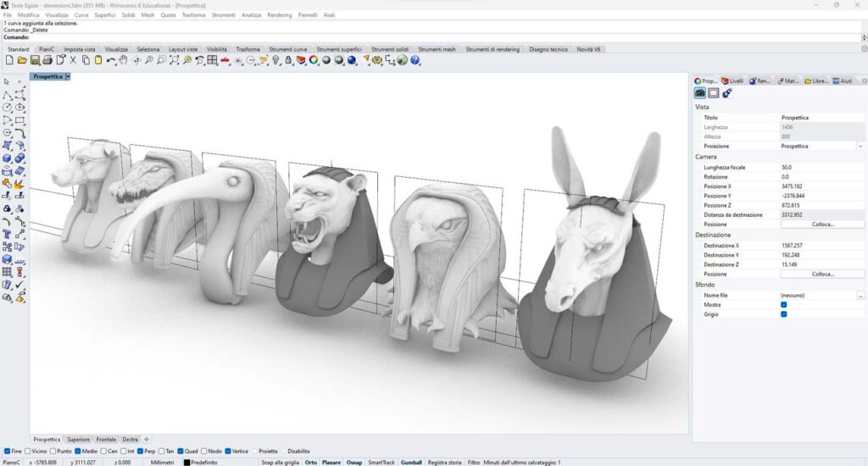868x466 pixels.
Task: Open a file using folder icon
Action: (22, 60)
